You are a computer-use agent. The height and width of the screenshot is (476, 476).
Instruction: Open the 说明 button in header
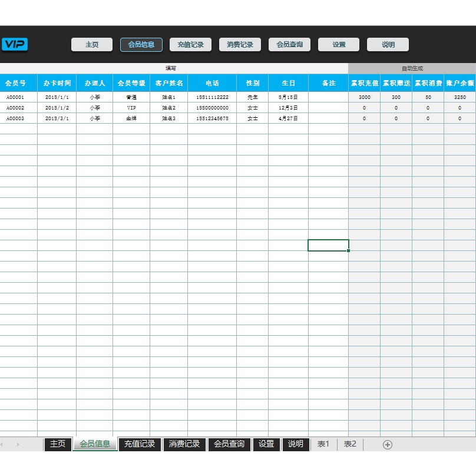click(x=388, y=45)
